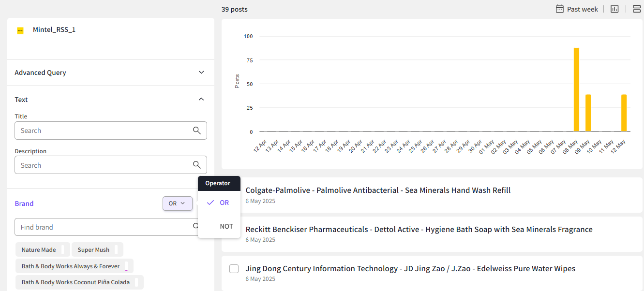
Task: Open the Brand OR operator dropdown
Action: pyautogui.click(x=177, y=204)
